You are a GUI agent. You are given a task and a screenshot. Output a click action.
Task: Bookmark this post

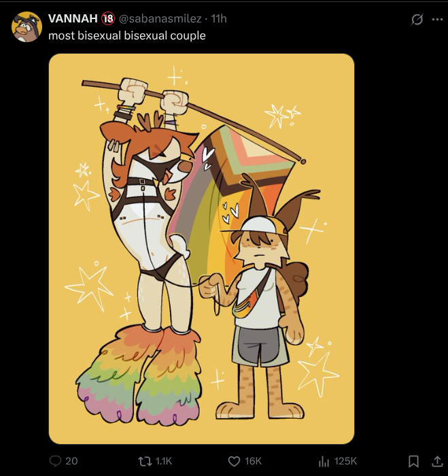(413, 462)
